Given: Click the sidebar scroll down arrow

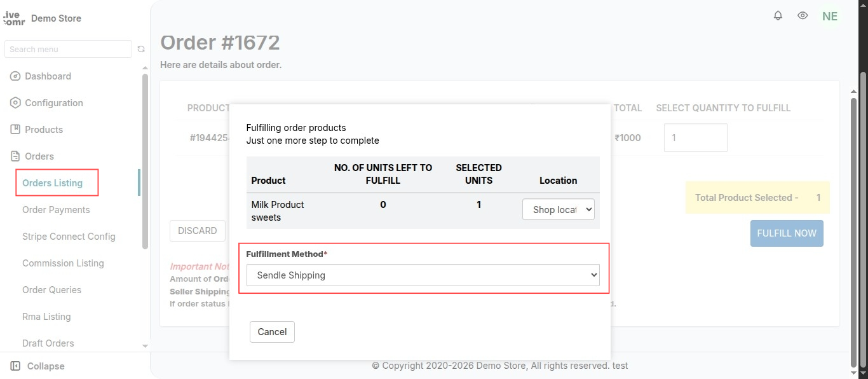Looking at the screenshot, I should (x=145, y=346).
